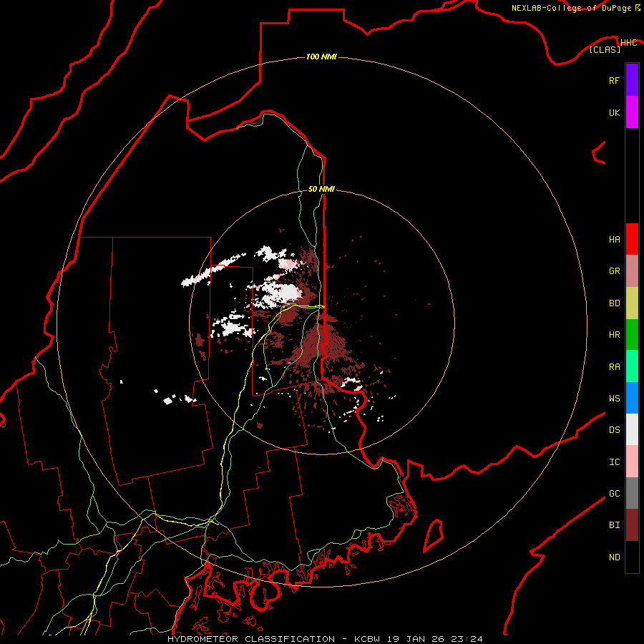
Task: Click the white DS legend swatch
Action: click(x=632, y=429)
